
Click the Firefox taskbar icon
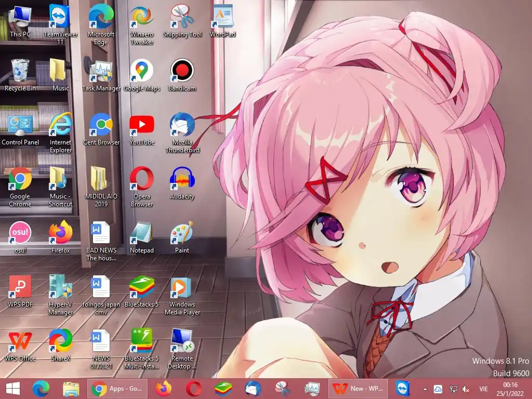(x=164, y=389)
